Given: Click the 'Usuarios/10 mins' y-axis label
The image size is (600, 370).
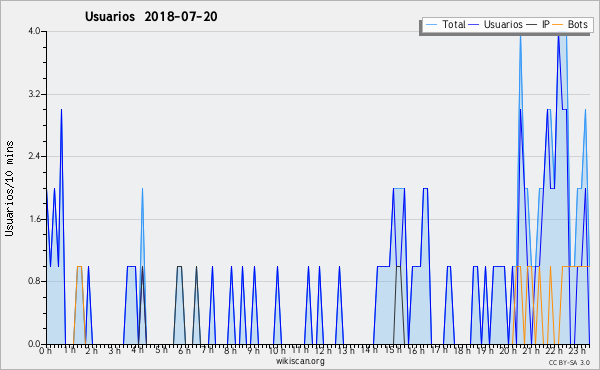Looking at the screenshot, I should [10, 188].
